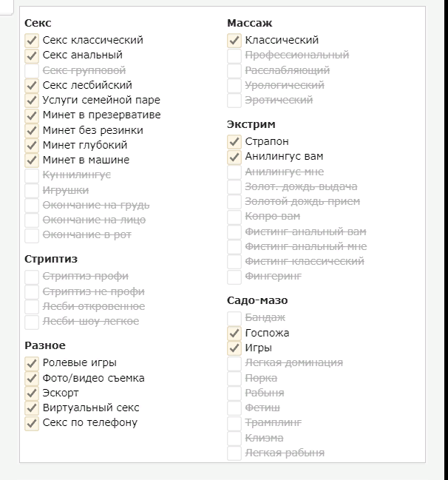The height and width of the screenshot is (480, 448).
Task: Uncheck the Виртуальный секс option
Action: 32,408
